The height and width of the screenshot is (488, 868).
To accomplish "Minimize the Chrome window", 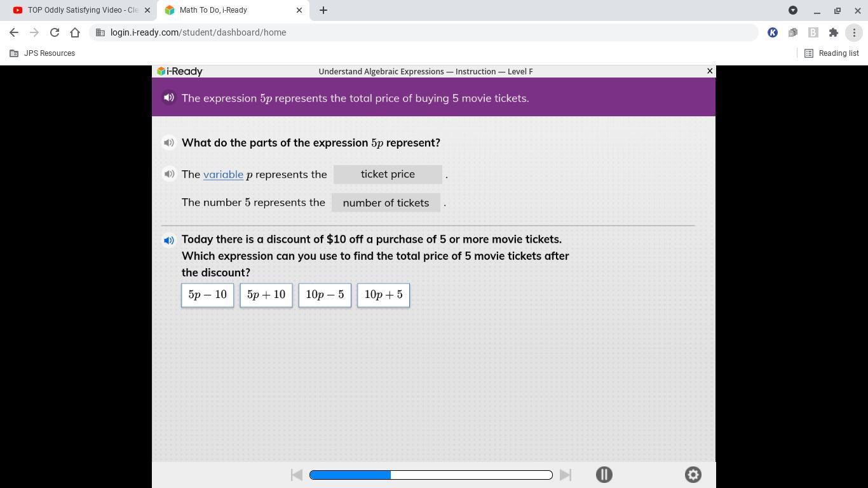I will (x=817, y=10).
